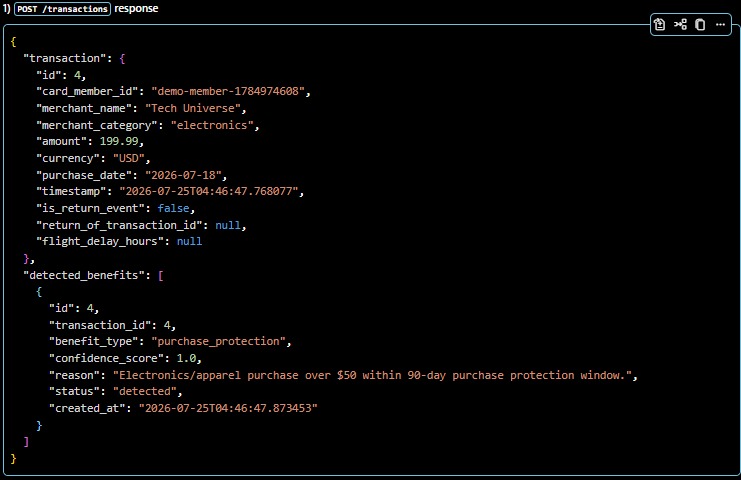Click the AI explain code icon
Image resolution: width=741 pixels, height=480 pixels.
tap(660, 24)
